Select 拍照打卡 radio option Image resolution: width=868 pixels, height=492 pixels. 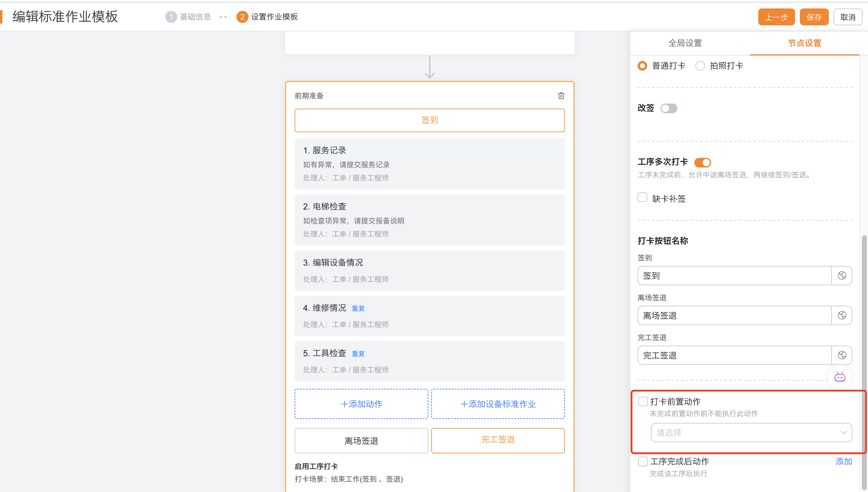700,66
